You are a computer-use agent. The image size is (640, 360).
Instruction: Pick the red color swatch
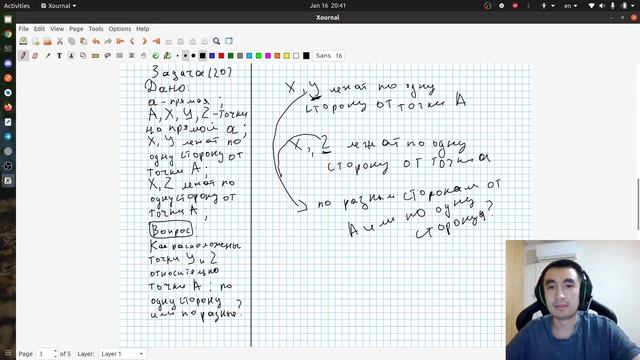221,56
